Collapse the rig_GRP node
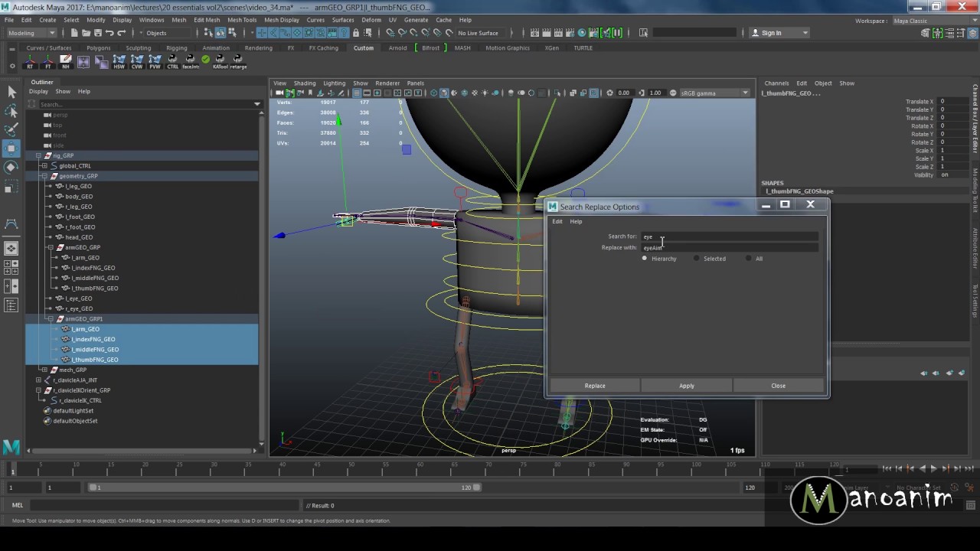 coord(38,155)
